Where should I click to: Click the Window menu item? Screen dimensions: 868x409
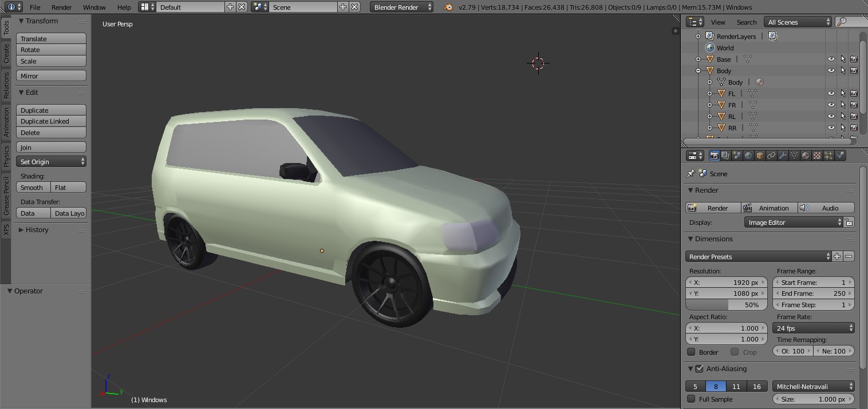click(x=94, y=7)
